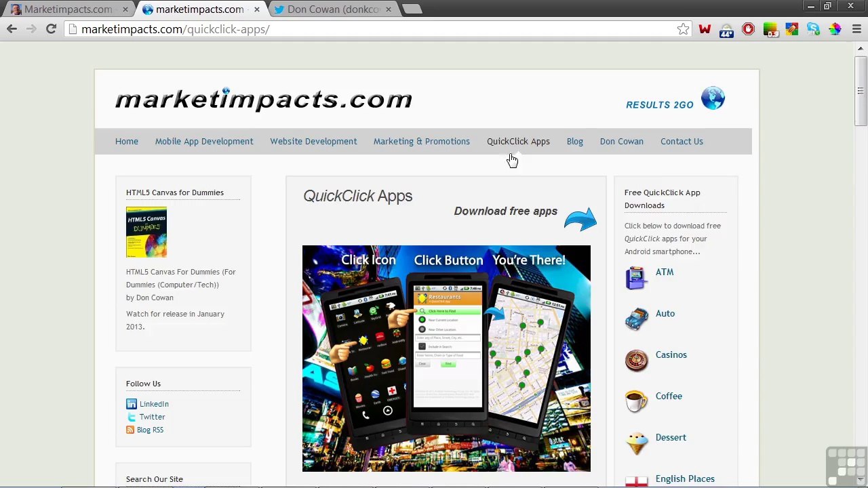Screen dimensions: 868x488
Task: Click the marketimpacts.com site logo
Action: coord(264,99)
